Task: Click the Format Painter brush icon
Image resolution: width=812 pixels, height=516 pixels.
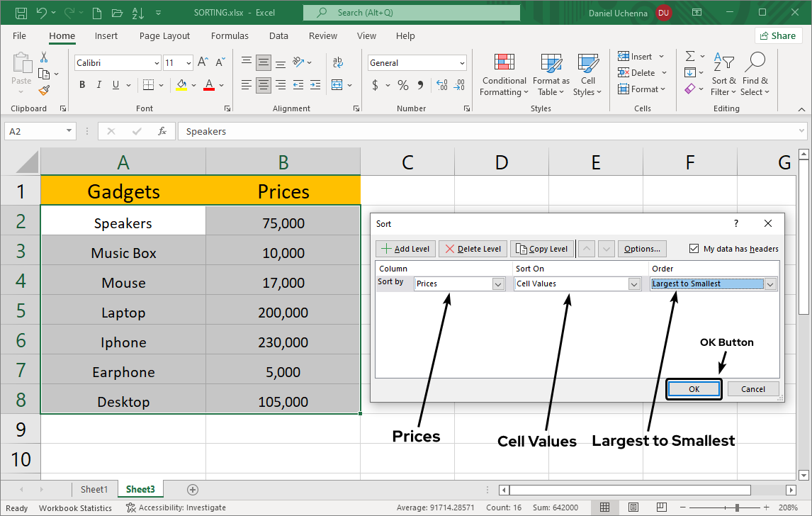Action: [x=45, y=91]
